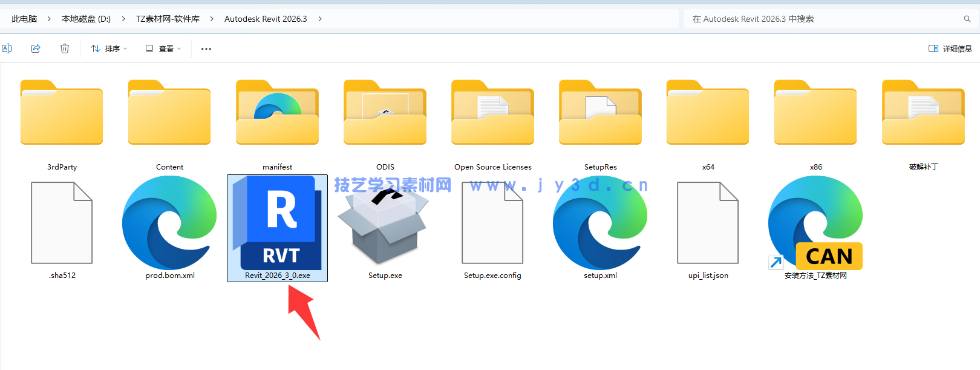
Task: Click the Rename toolbar icon
Action: [x=7, y=48]
